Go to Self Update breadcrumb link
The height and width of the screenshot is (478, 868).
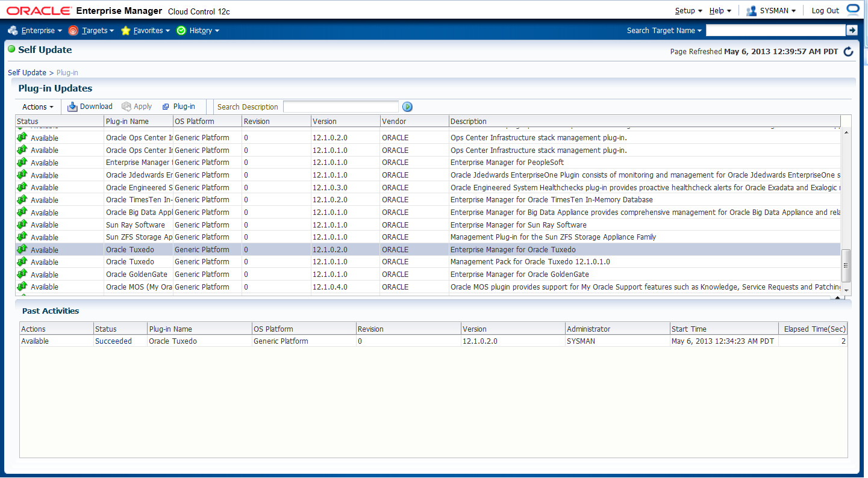27,73
